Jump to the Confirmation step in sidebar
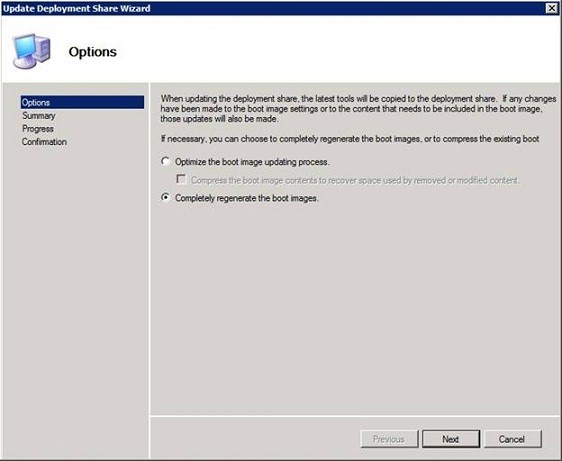Viewport: 562px width, 461px height. (44, 142)
